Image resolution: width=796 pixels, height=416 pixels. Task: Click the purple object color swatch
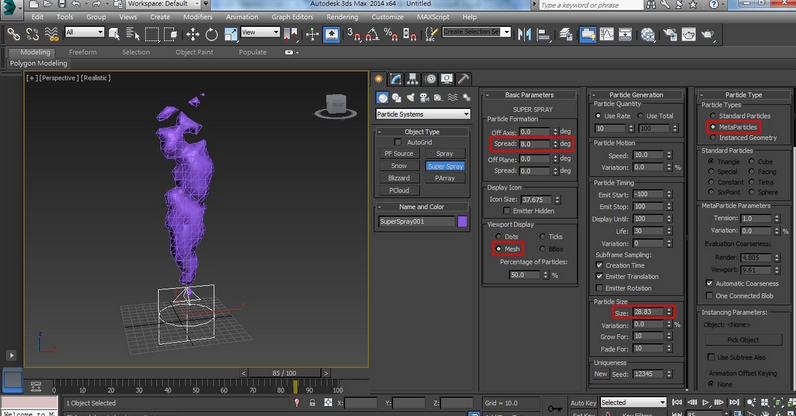tap(462, 222)
